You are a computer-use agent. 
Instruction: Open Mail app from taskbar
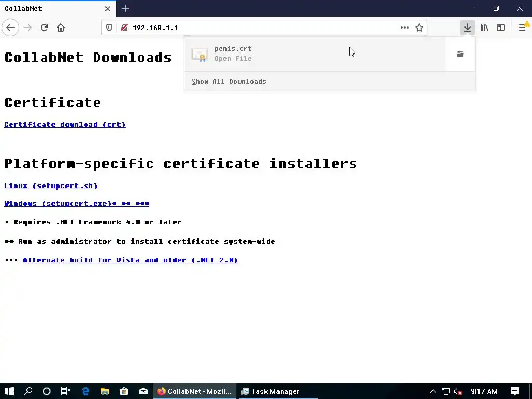tap(143, 391)
